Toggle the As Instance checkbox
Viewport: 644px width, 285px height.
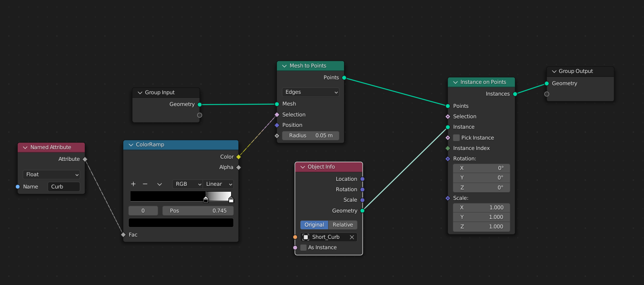pyautogui.click(x=304, y=247)
